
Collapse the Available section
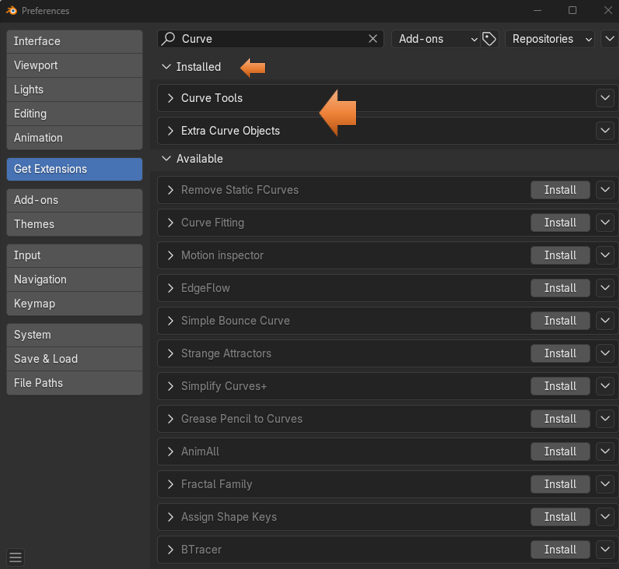(x=167, y=159)
